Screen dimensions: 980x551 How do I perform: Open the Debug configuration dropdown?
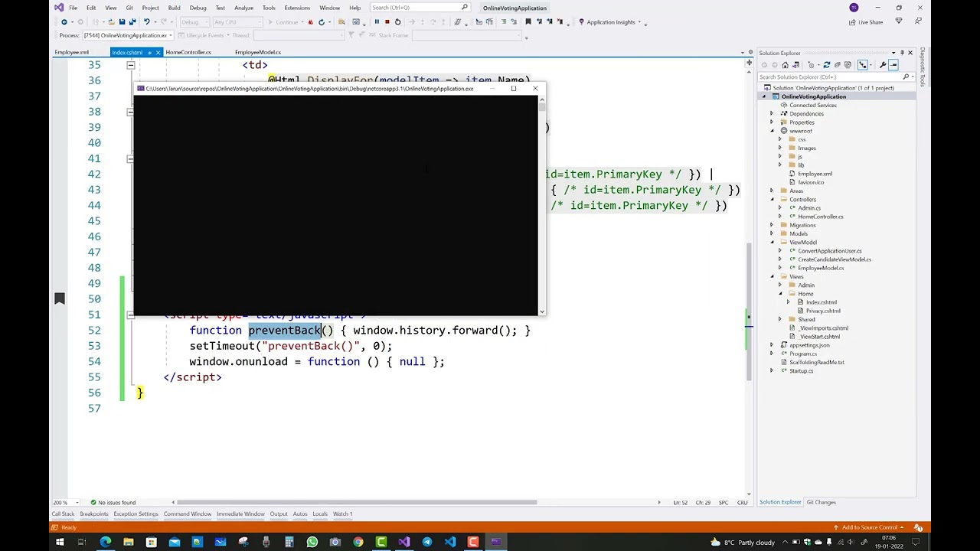pyautogui.click(x=193, y=22)
